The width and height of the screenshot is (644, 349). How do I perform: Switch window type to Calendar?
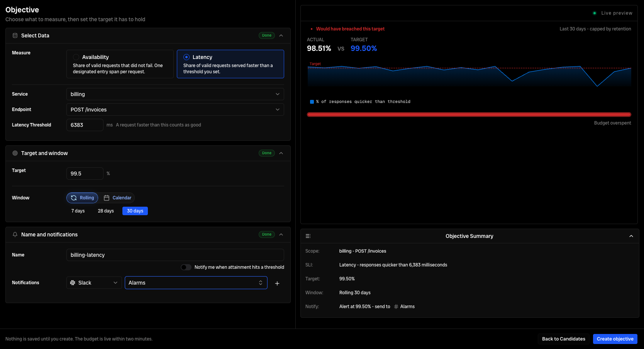pyautogui.click(x=117, y=198)
